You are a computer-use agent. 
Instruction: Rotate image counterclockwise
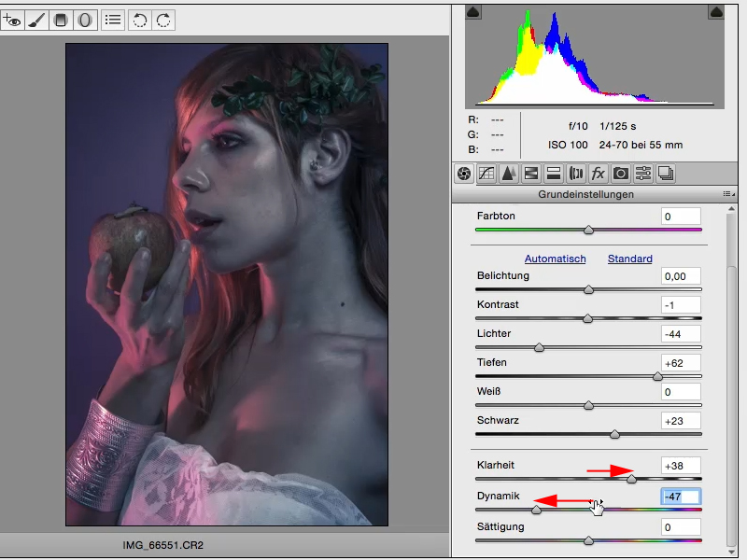pyautogui.click(x=140, y=19)
